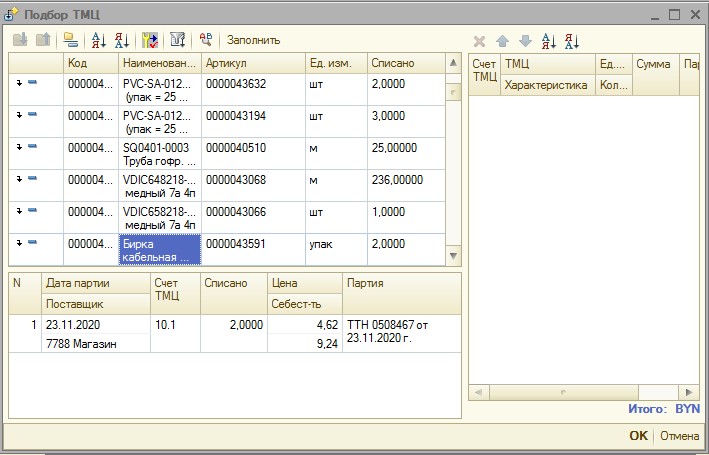Sort descending in the right panel toolbar

coord(572,41)
